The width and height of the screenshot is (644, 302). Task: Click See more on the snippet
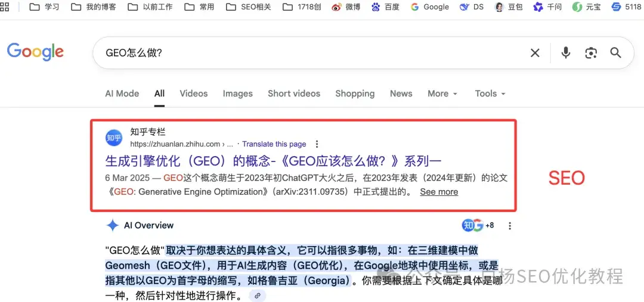(439, 192)
